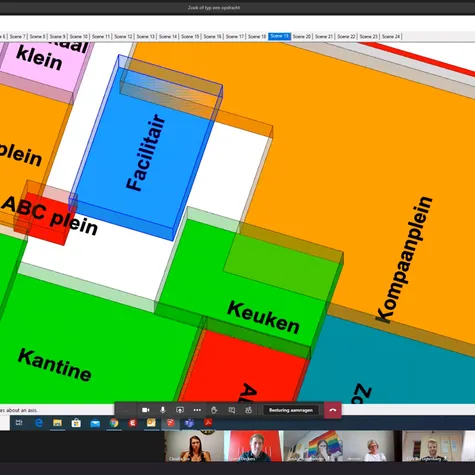The image size is (475, 475).
Task: Switch to the Scene 13 tab
Action: pyautogui.click(x=146, y=36)
